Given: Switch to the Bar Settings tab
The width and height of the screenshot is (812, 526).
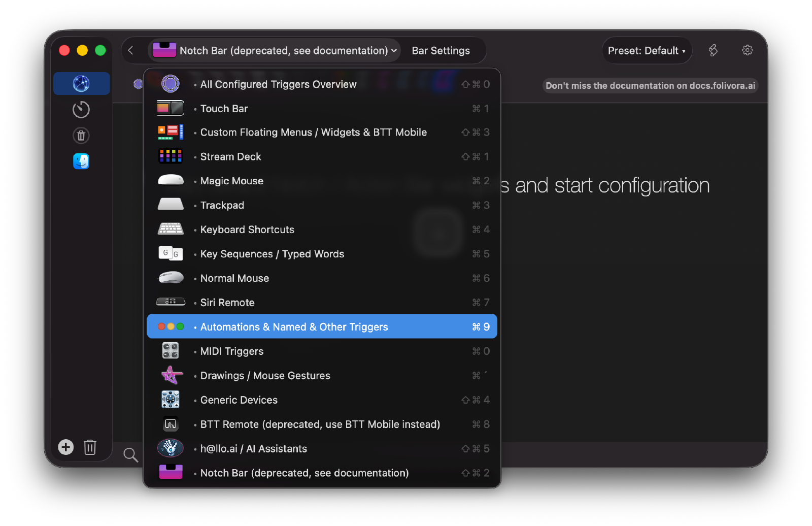Looking at the screenshot, I should point(441,50).
